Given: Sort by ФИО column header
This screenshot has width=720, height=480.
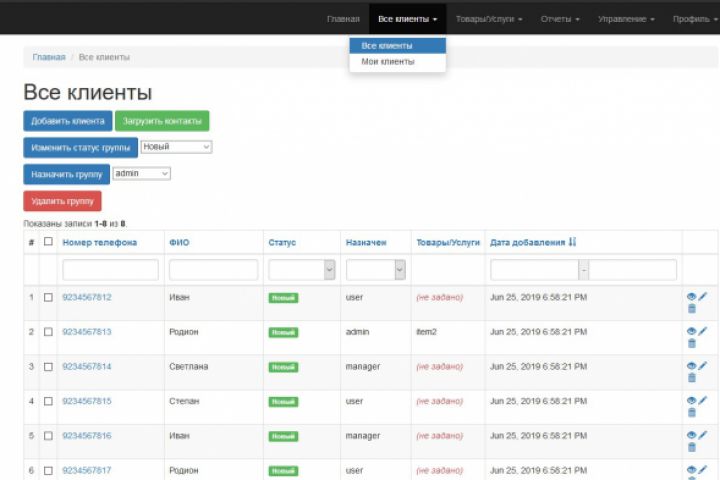Looking at the screenshot, I should (179, 243).
